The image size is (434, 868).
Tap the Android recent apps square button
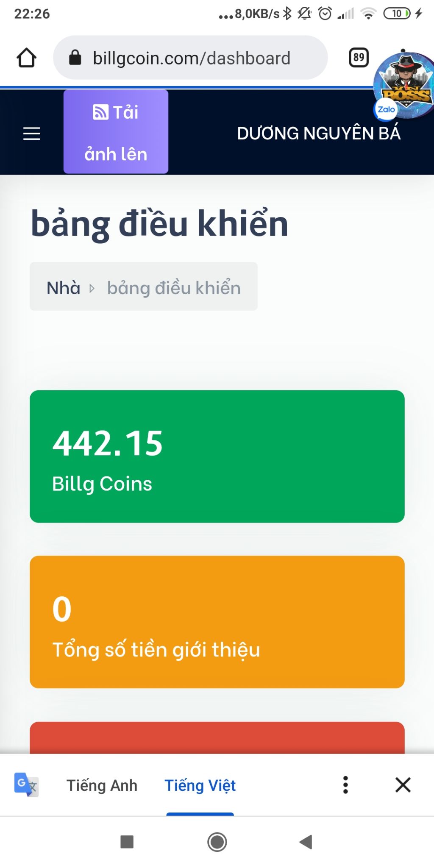127,842
